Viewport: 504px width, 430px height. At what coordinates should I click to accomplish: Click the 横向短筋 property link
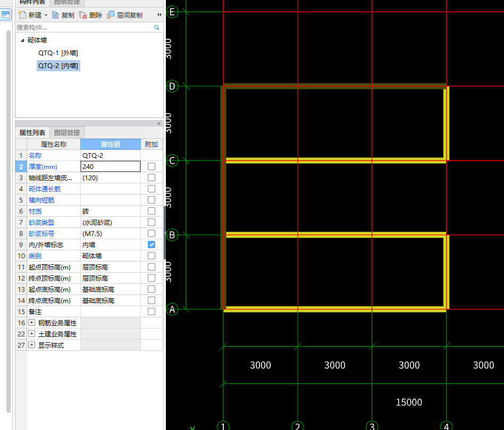coord(41,200)
